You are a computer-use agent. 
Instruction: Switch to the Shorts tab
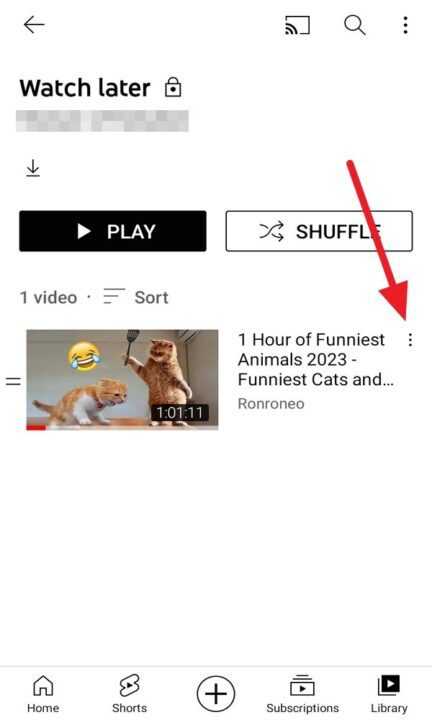(129, 693)
